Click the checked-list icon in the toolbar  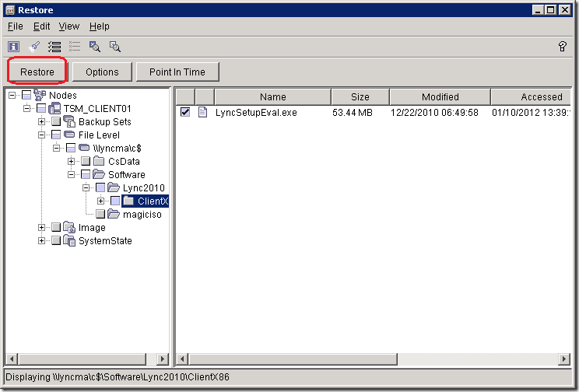coord(54,47)
